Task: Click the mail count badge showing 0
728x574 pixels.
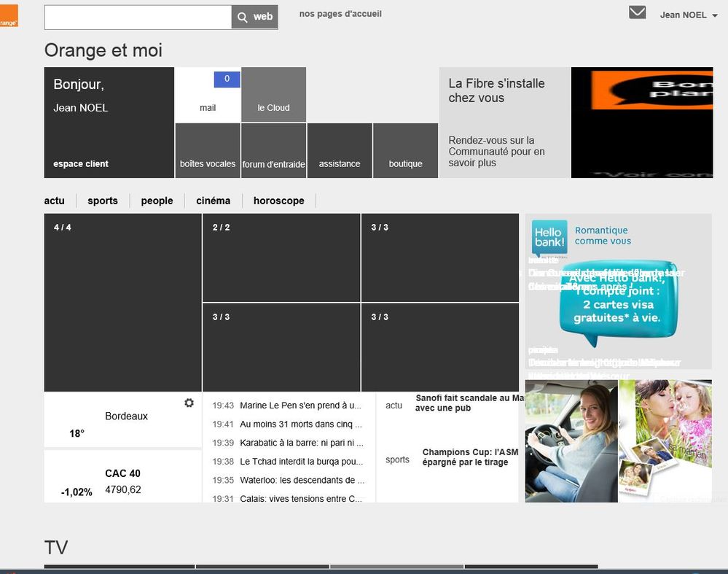Action: coord(227,79)
